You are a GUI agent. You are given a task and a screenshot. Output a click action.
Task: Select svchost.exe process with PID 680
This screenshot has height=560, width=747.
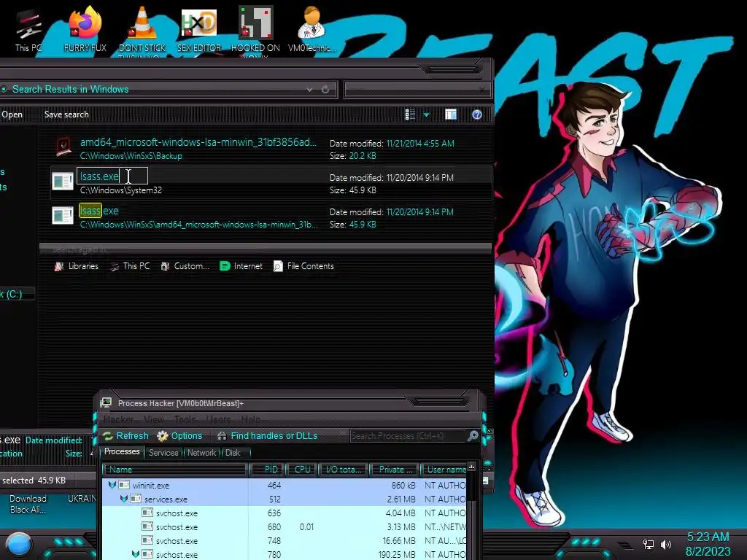click(284, 527)
